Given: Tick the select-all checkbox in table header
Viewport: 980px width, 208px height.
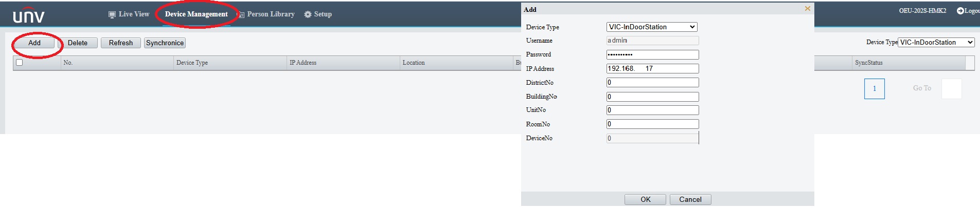Looking at the screenshot, I should coord(20,63).
